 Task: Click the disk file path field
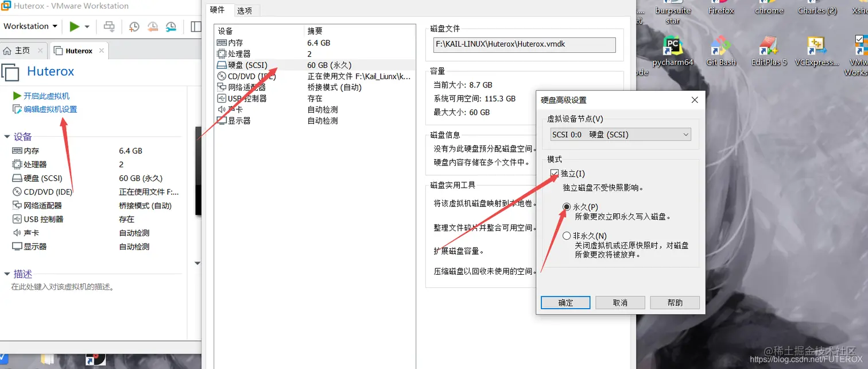tap(524, 44)
